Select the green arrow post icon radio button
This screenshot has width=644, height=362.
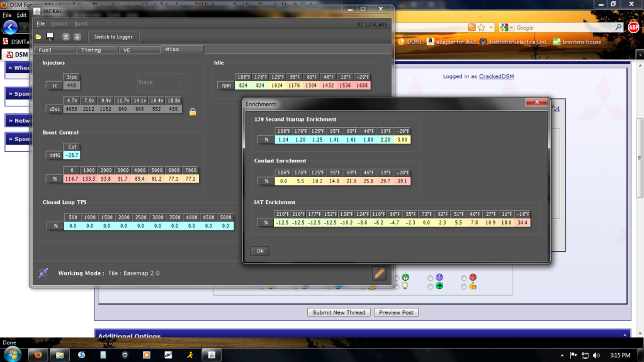[x=430, y=287]
